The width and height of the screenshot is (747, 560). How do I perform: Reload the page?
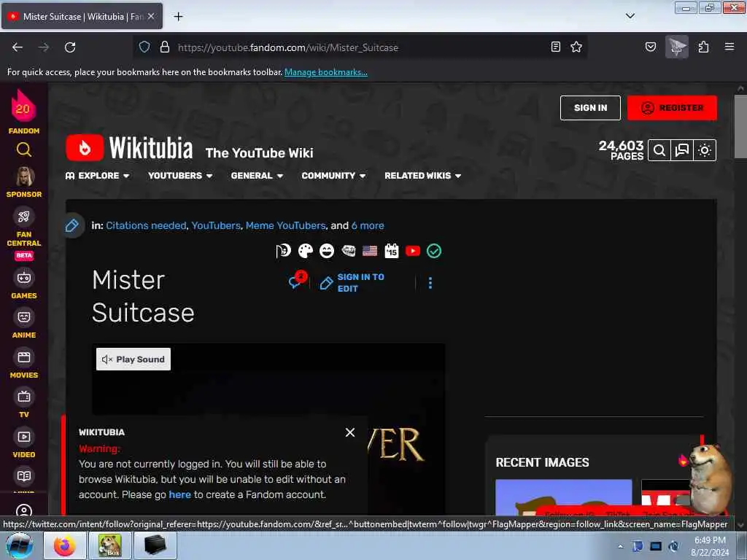point(70,47)
